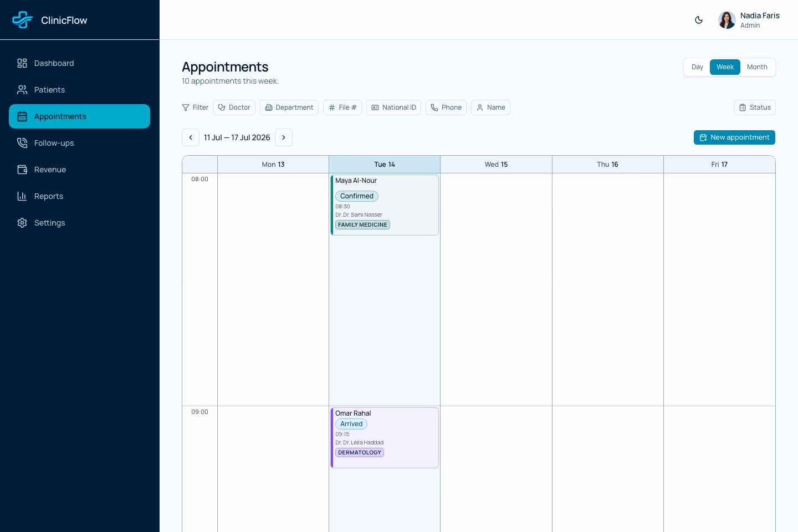Open the Status filter
798x532 pixels.
point(755,108)
